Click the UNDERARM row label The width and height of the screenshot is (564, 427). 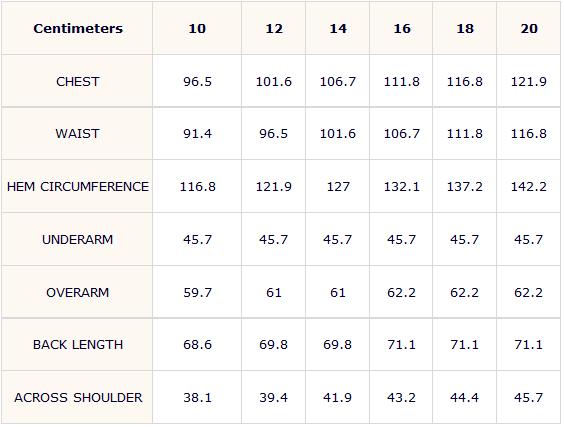78,240
